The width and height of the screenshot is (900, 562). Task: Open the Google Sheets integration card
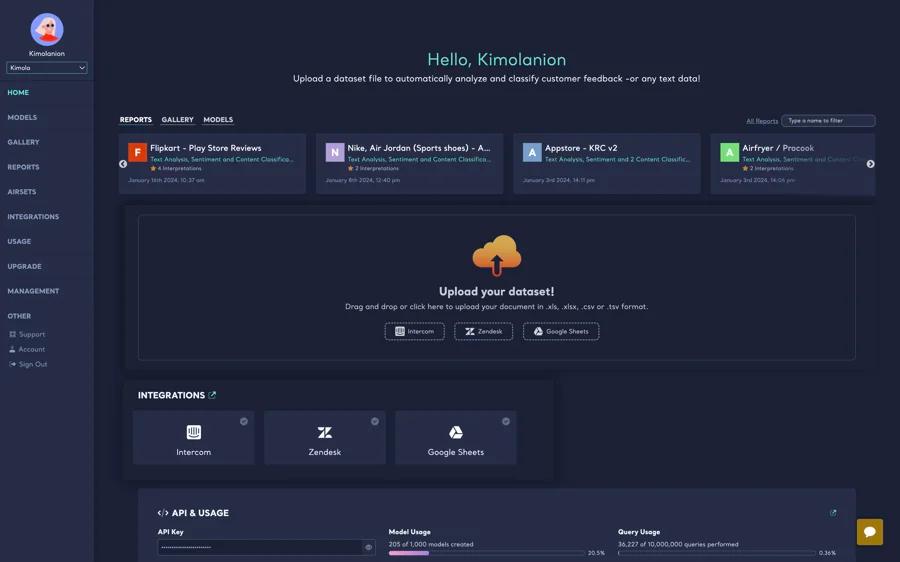tap(456, 437)
